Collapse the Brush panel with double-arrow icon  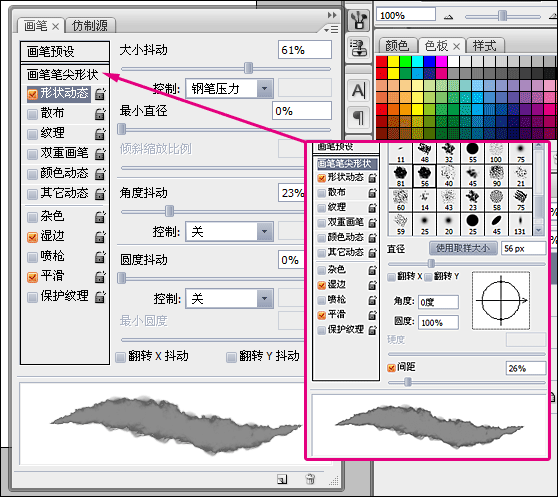(332, 15)
